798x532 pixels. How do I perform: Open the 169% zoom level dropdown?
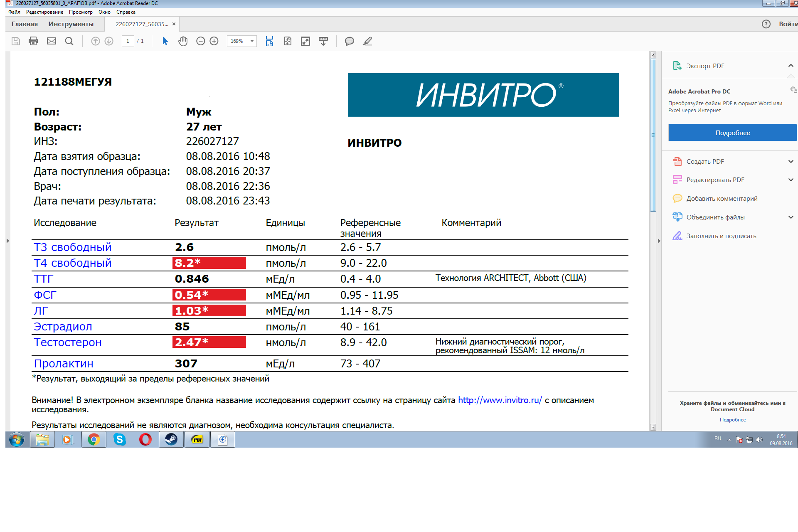click(252, 41)
